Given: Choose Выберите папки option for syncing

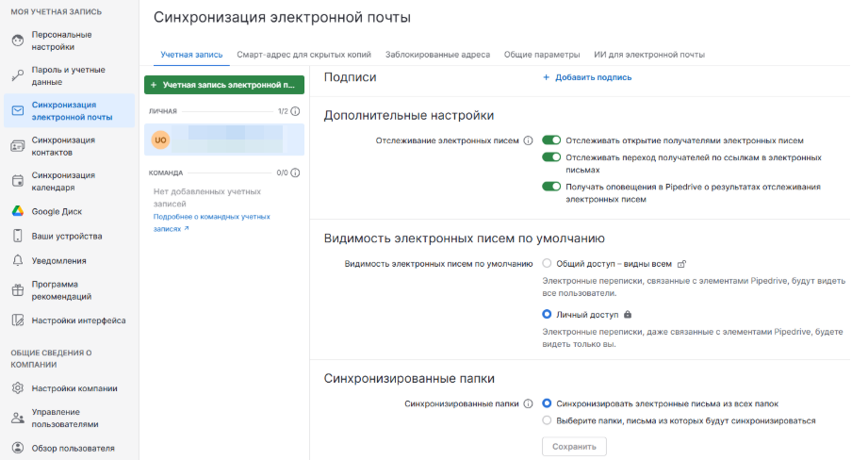Looking at the screenshot, I should pos(547,420).
